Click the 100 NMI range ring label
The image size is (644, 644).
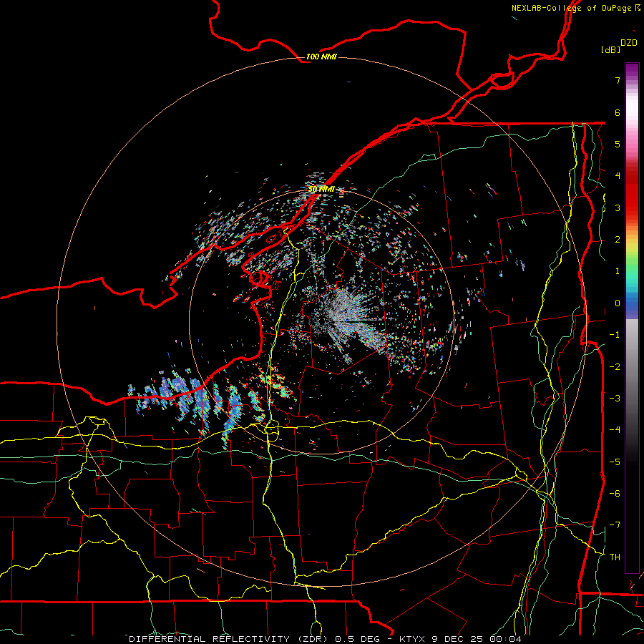[321, 57]
